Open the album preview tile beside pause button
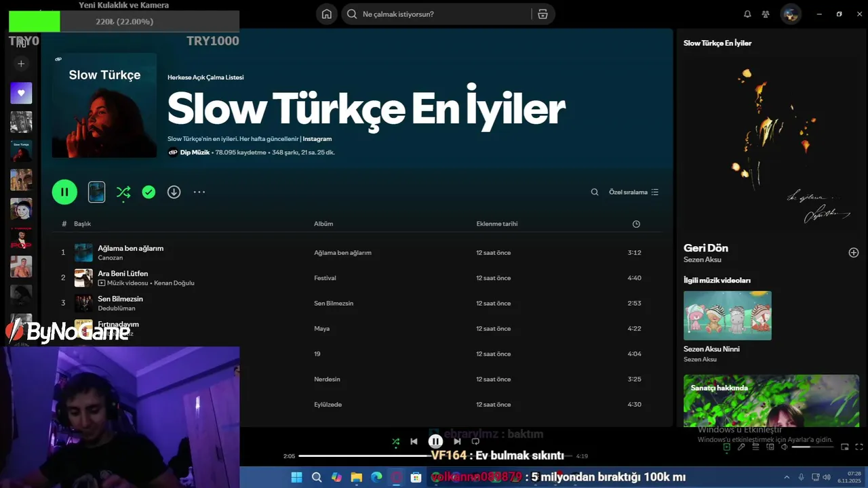This screenshot has width=868, height=488. click(97, 192)
